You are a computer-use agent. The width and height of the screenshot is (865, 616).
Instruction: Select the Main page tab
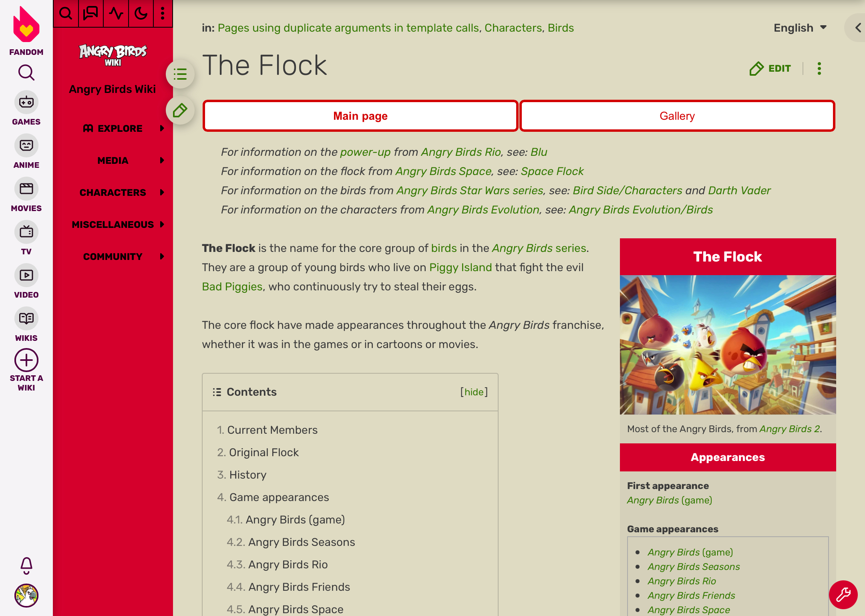(360, 116)
